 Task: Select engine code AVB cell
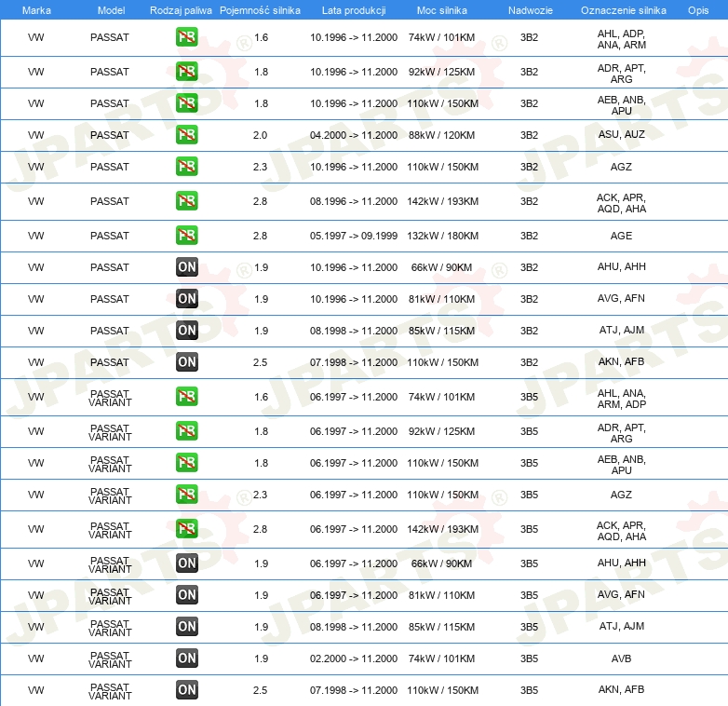pos(621,658)
